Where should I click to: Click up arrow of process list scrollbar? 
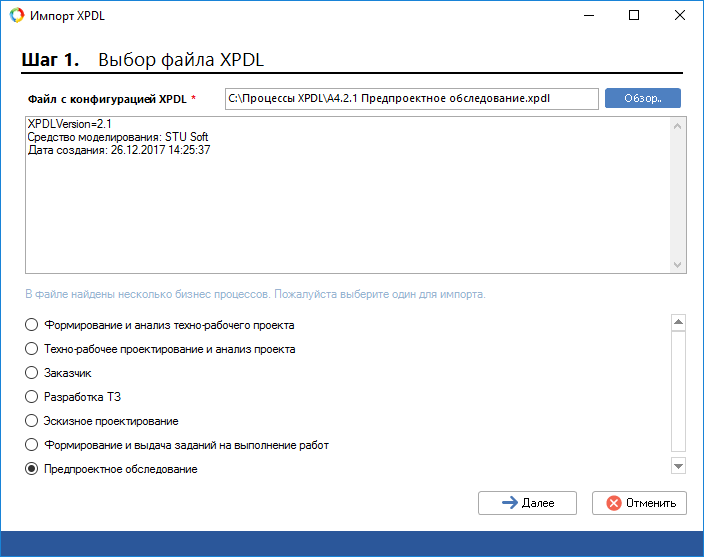(678, 322)
